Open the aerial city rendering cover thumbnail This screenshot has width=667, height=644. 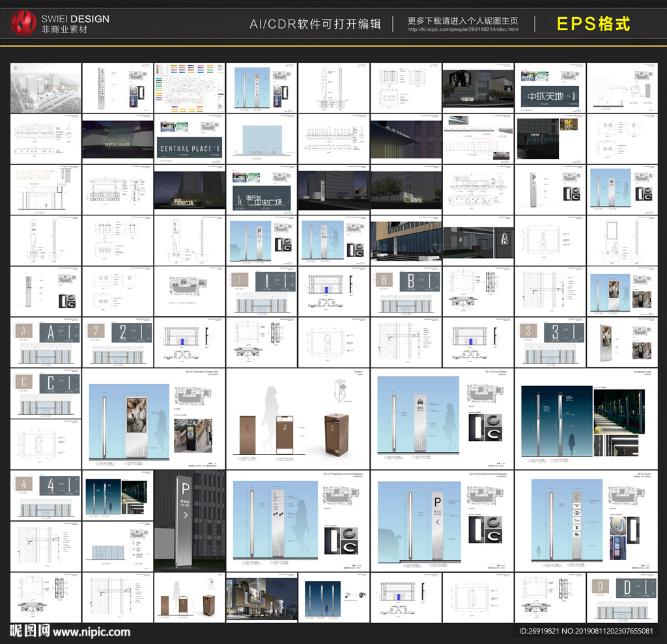[x=46, y=88]
